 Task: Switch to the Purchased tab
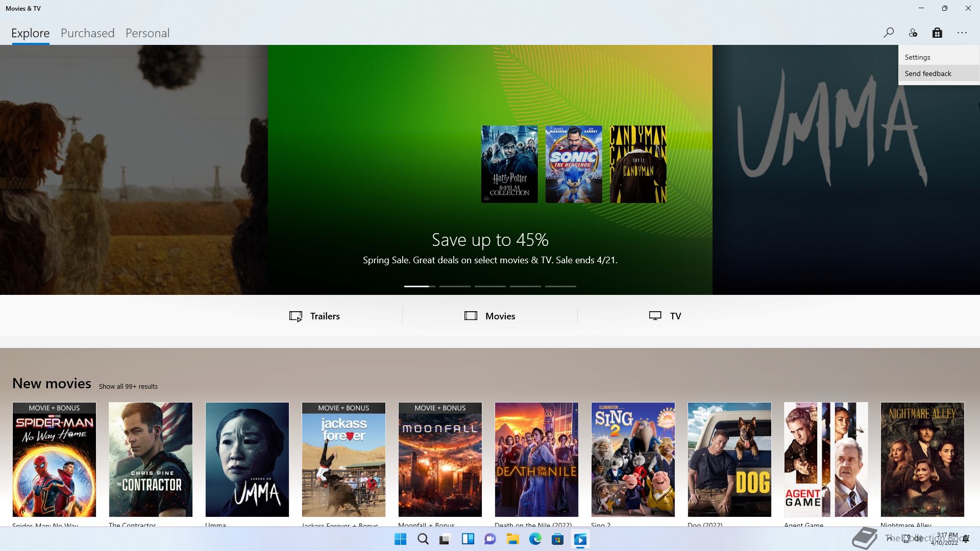click(x=88, y=33)
